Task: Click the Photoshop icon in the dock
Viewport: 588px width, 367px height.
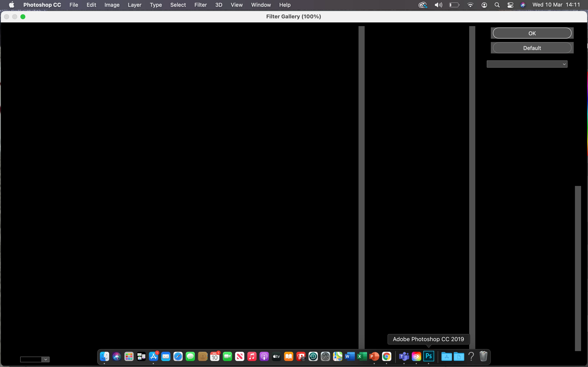Action: (x=429, y=356)
